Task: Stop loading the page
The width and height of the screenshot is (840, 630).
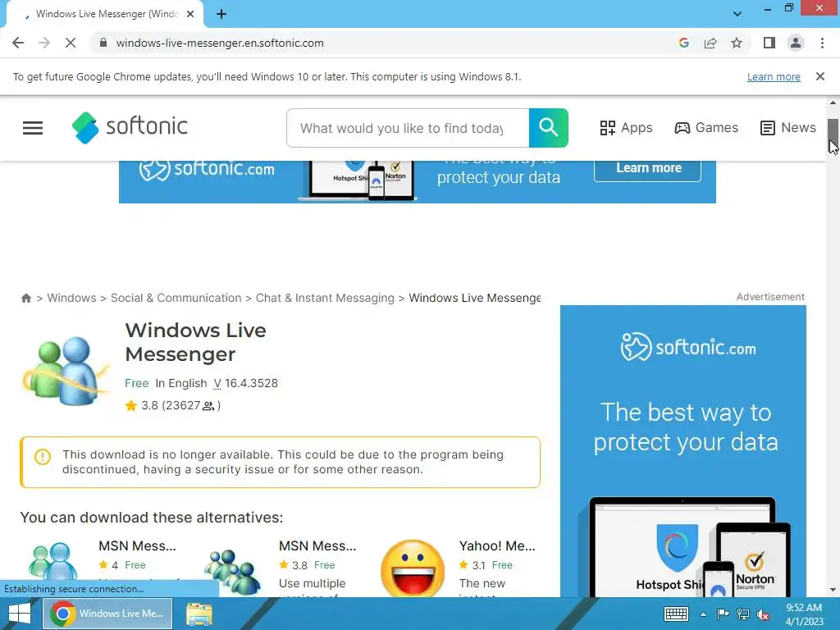Action: (71, 43)
